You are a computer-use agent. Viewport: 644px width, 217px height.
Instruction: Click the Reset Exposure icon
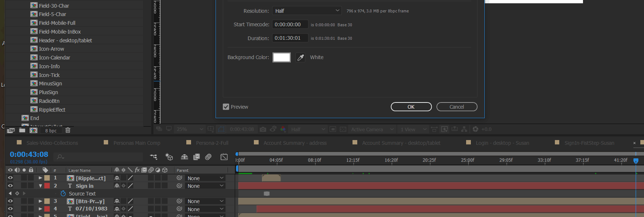(x=475, y=129)
